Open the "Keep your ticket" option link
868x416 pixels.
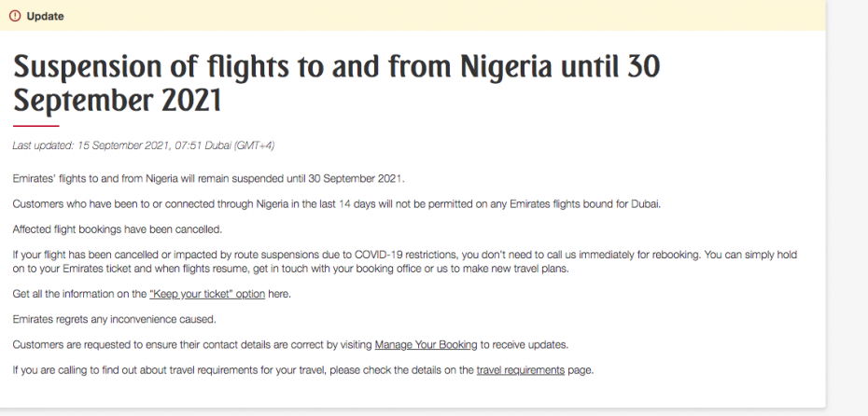click(207, 294)
